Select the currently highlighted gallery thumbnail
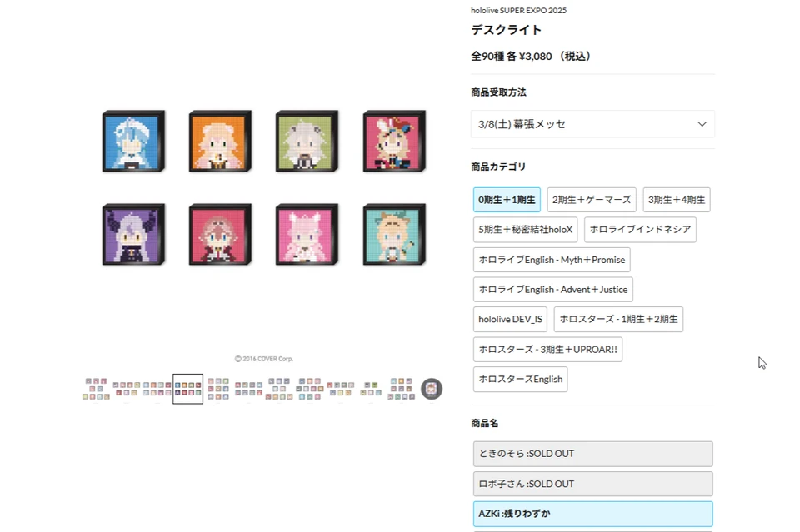The image size is (800, 532). click(x=187, y=389)
